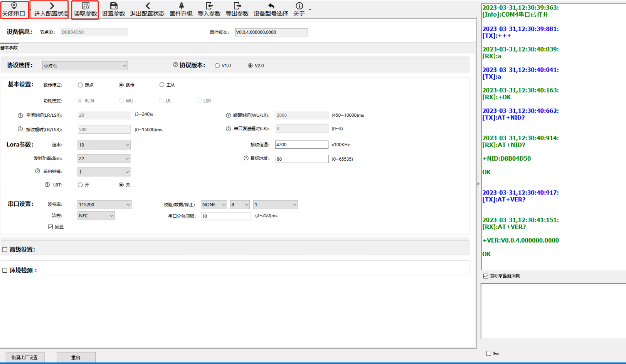Click the 导出参数 icon
This screenshot has width=626, height=364.
point(237,6)
